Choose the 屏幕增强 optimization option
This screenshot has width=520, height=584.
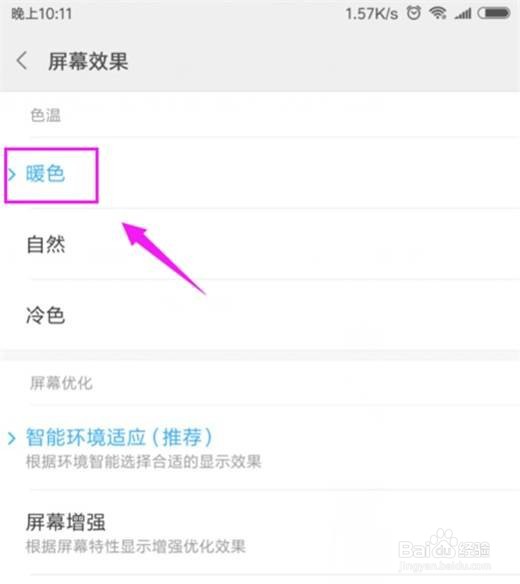pos(260,533)
